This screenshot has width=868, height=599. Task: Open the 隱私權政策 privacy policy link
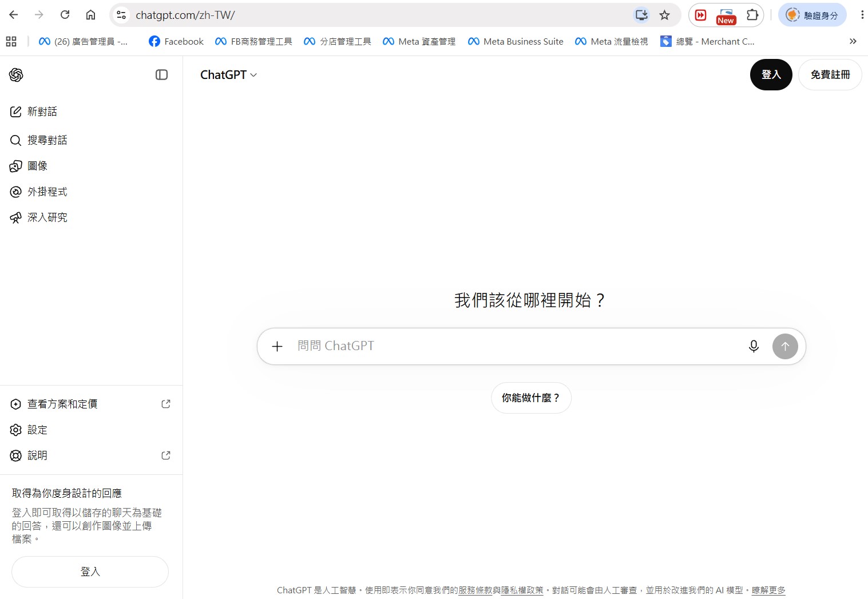(x=522, y=590)
